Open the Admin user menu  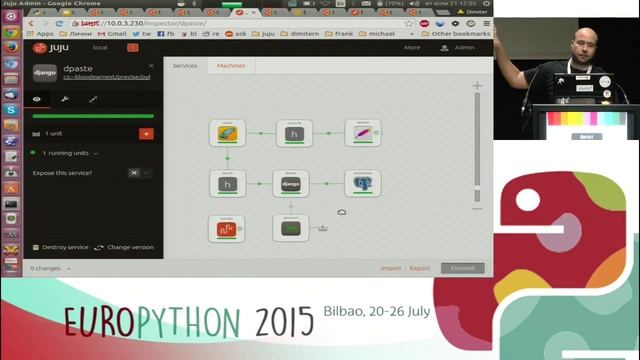(458, 48)
